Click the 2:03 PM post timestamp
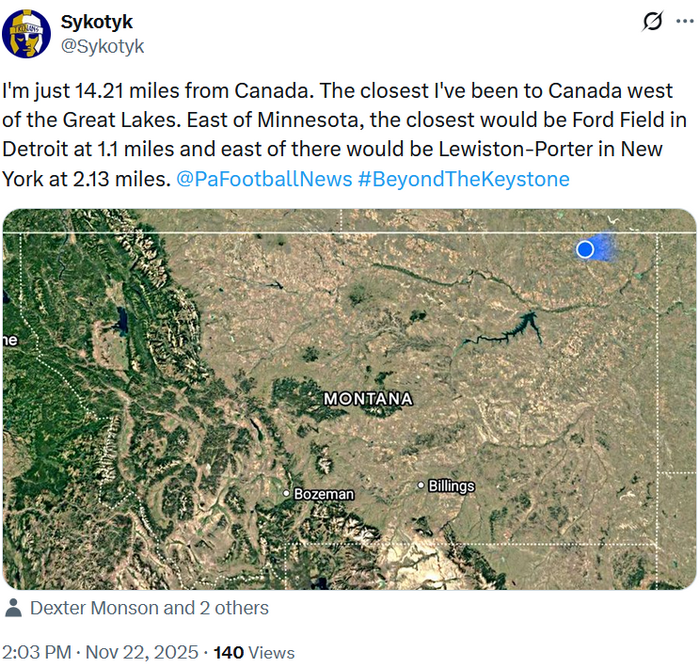This screenshot has width=700, height=668. tap(36, 652)
